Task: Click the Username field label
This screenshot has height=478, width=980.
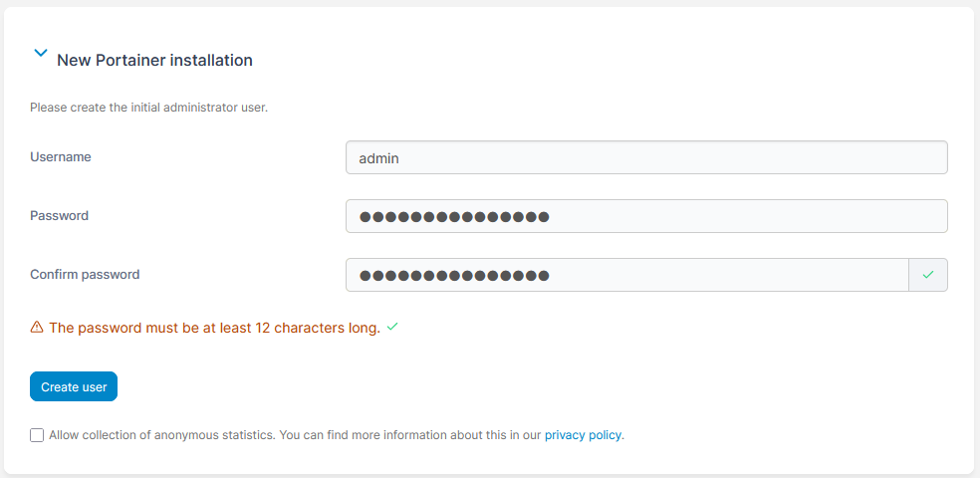Action: tap(61, 156)
